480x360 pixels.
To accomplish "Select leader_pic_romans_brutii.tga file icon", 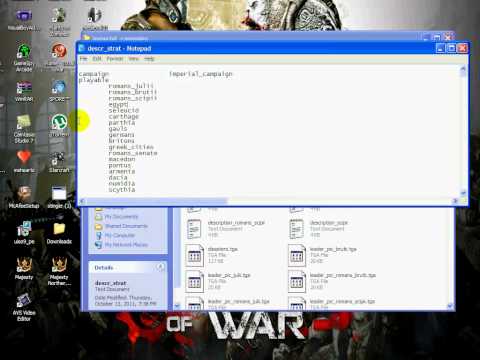I will pos(297,281).
